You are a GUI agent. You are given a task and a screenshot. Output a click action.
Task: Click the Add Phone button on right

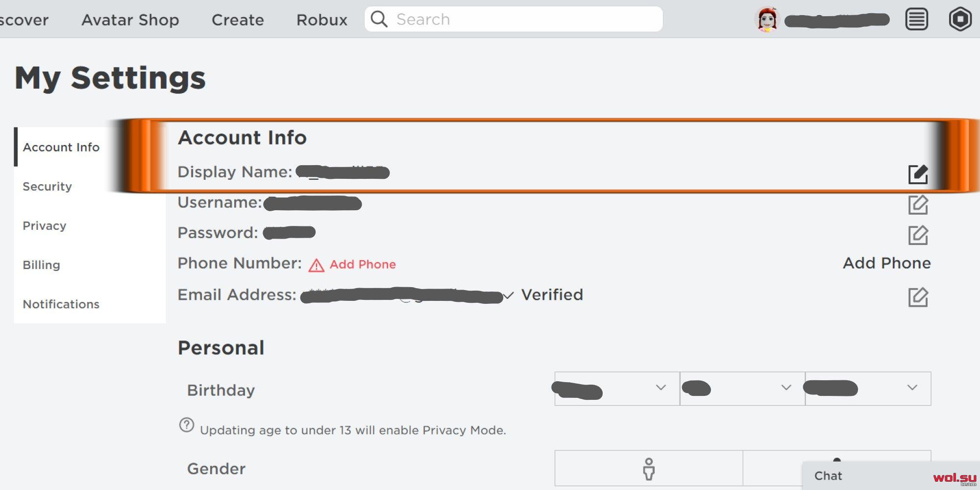tap(886, 263)
